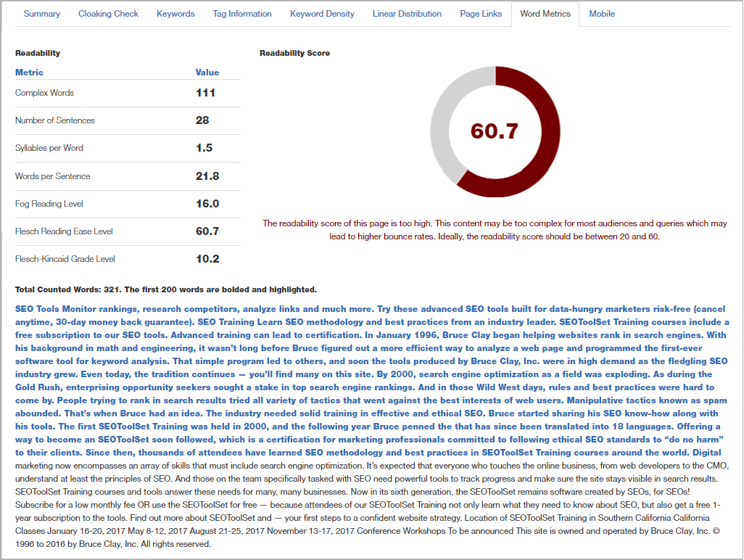Click the Syllables per Word label
The height and width of the screenshot is (560, 744).
pos(49,147)
